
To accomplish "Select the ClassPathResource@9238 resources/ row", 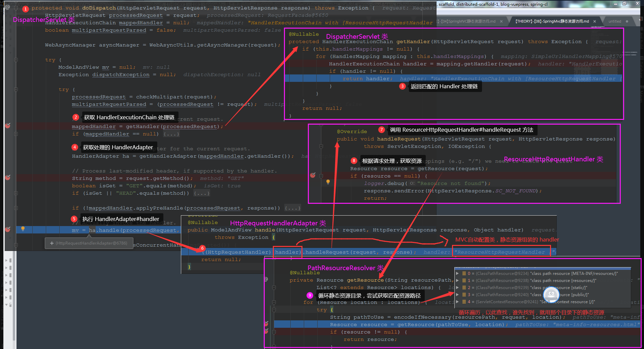I will (x=543, y=281).
